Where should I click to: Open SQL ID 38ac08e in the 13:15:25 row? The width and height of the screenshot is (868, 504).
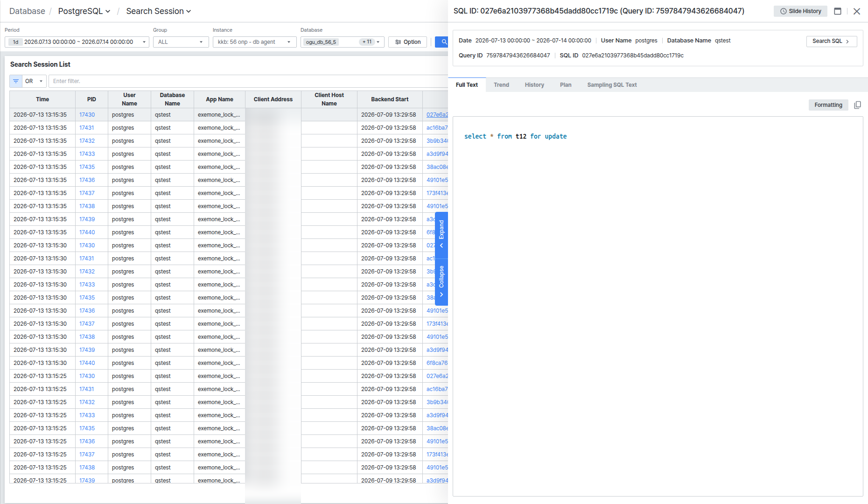[437, 428]
